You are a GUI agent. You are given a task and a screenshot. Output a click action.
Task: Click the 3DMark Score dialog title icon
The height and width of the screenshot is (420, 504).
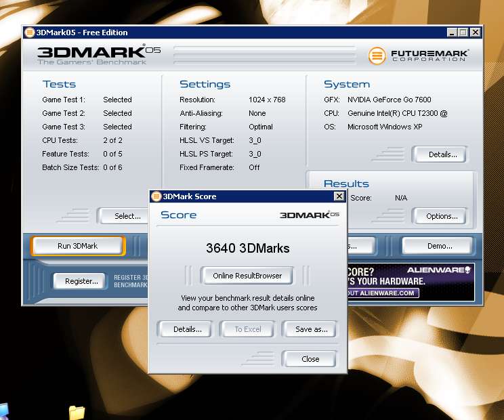tap(156, 196)
